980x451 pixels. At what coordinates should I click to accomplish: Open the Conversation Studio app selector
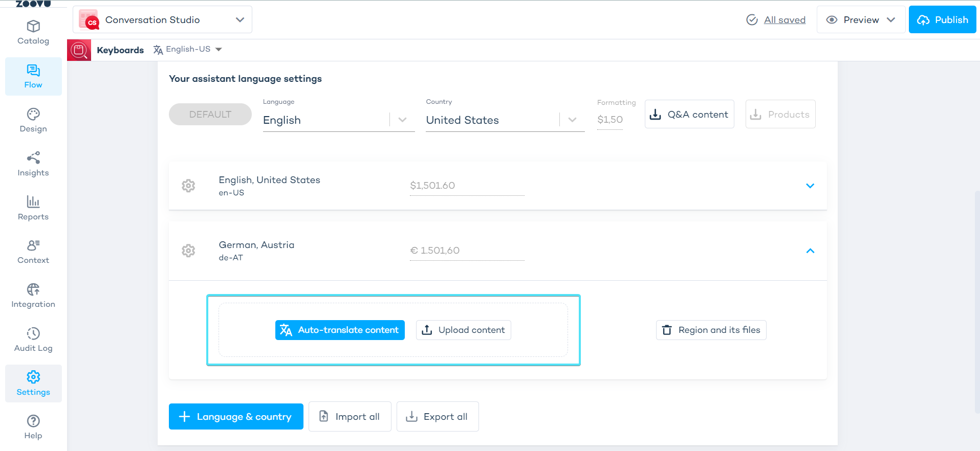click(162, 20)
